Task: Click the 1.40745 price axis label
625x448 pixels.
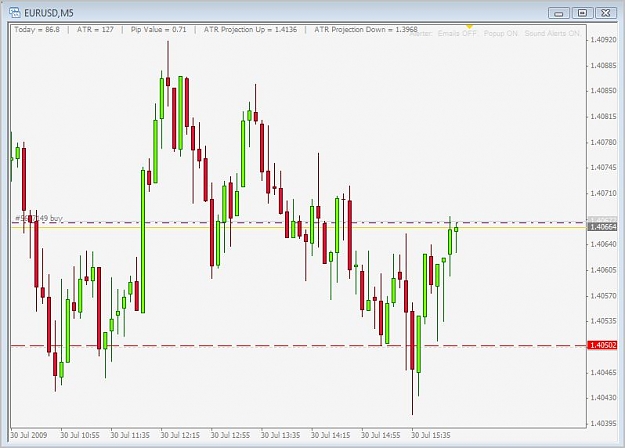Action: pyautogui.click(x=603, y=167)
